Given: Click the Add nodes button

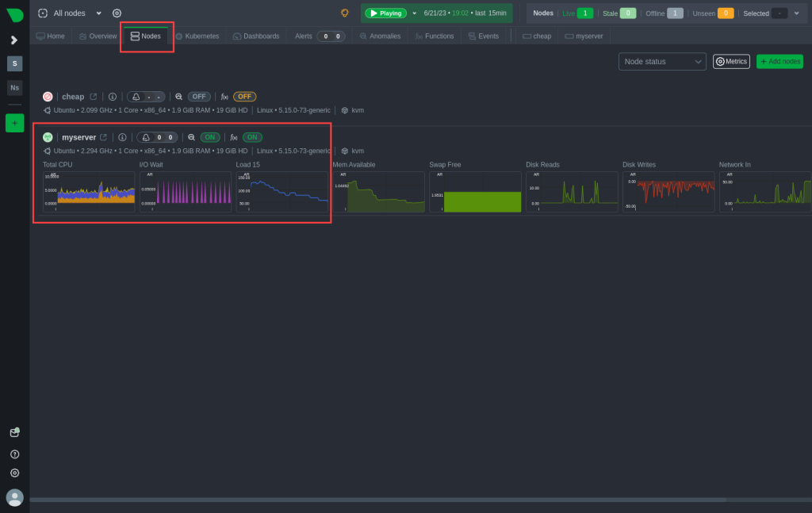Looking at the screenshot, I should pyautogui.click(x=779, y=62).
